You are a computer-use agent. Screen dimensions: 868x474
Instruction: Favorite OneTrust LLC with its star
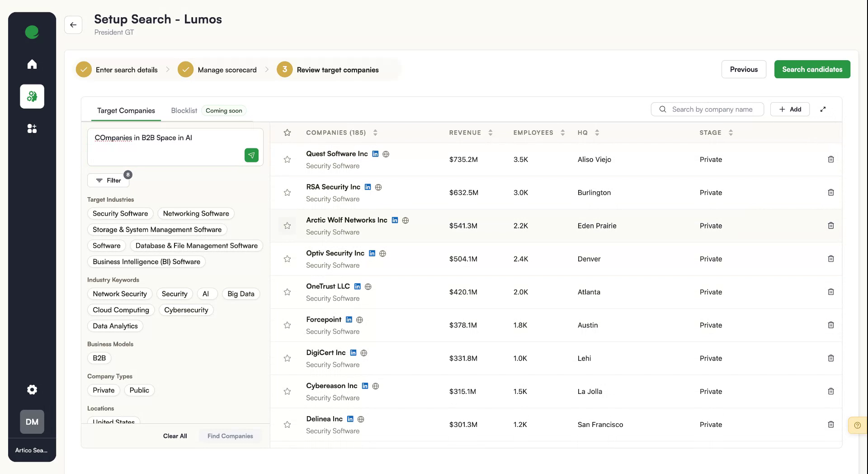coord(287,292)
